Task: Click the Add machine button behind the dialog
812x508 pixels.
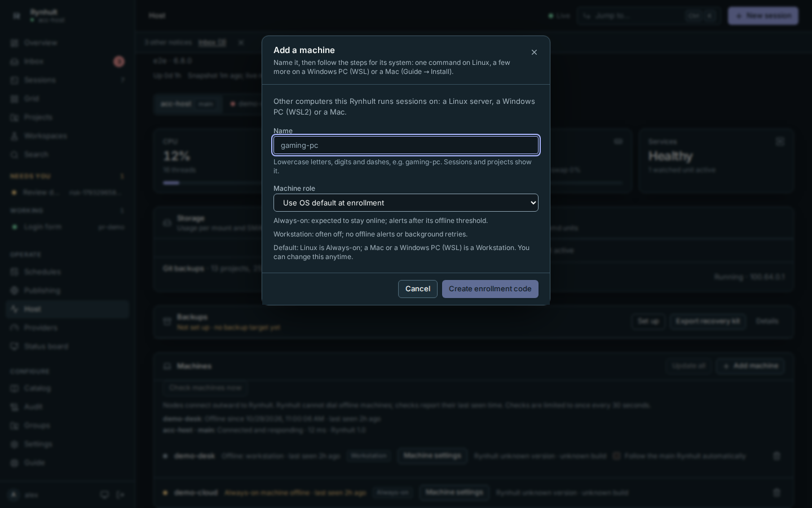Action: click(x=750, y=366)
